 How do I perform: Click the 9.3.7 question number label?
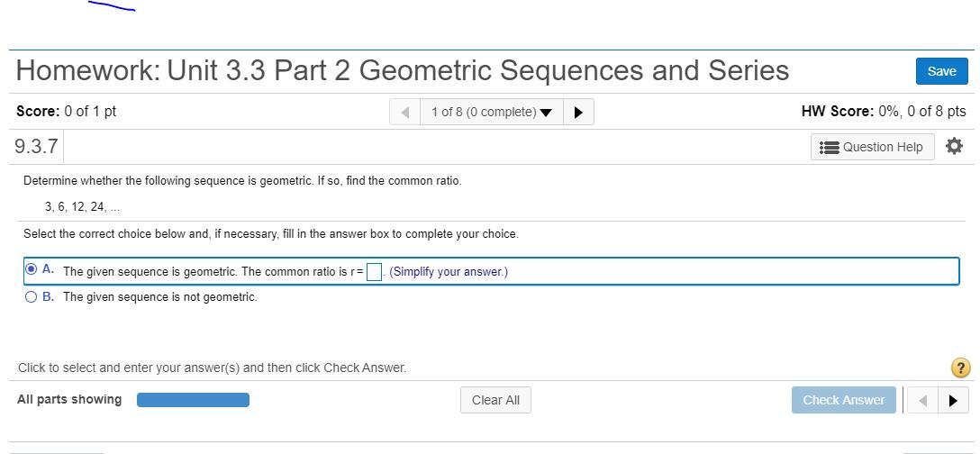(x=37, y=146)
